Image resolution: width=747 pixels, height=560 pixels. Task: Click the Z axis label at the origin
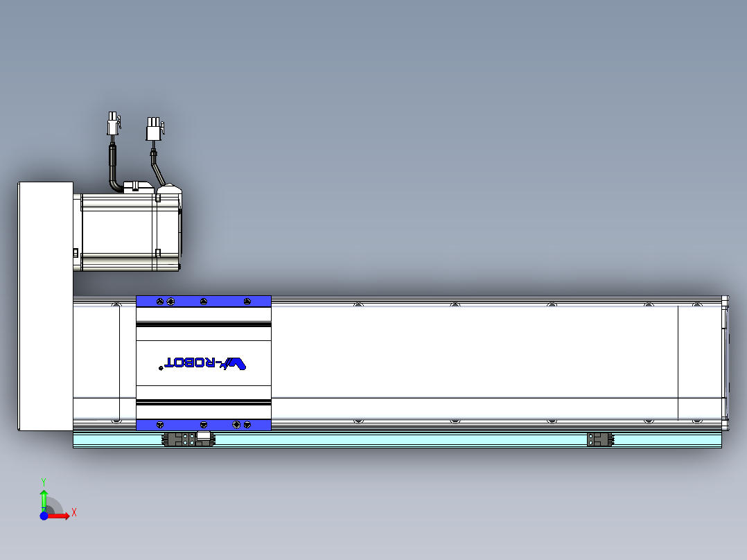click(44, 509)
